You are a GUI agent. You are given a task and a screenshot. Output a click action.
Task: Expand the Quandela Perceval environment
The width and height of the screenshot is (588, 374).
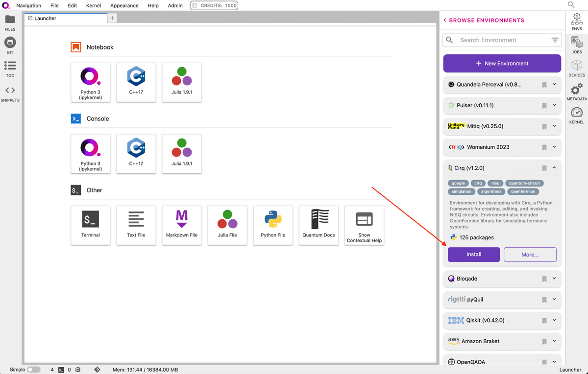point(554,84)
